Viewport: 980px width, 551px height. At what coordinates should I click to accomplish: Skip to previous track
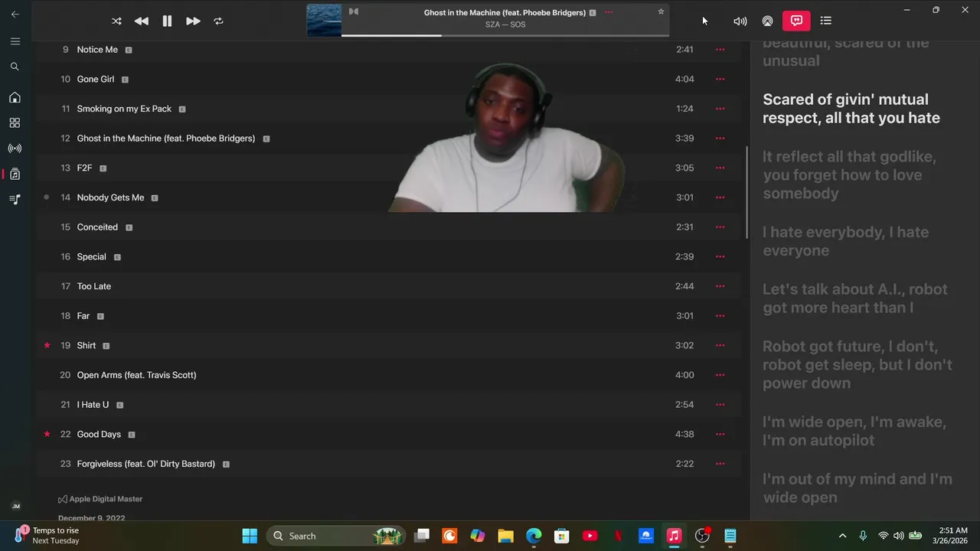point(142,21)
